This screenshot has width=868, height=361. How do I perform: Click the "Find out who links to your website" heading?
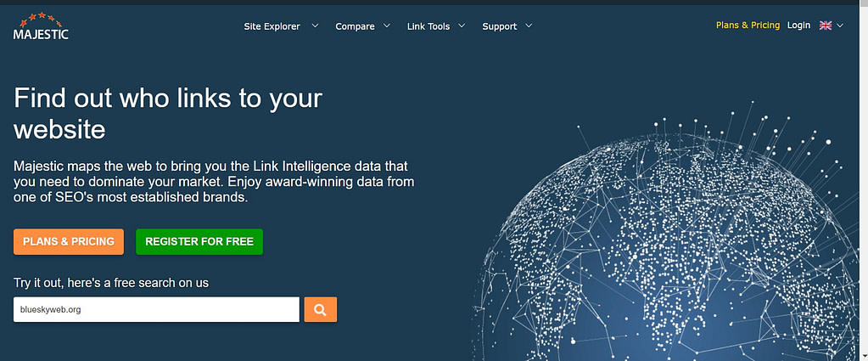pyautogui.click(x=168, y=114)
